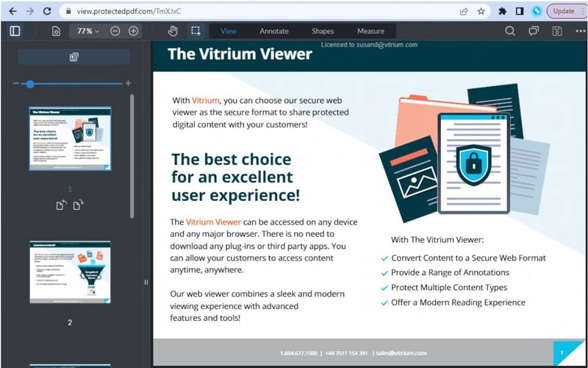Select the page 2 thumbnail
588x368 pixels.
tap(70, 272)
